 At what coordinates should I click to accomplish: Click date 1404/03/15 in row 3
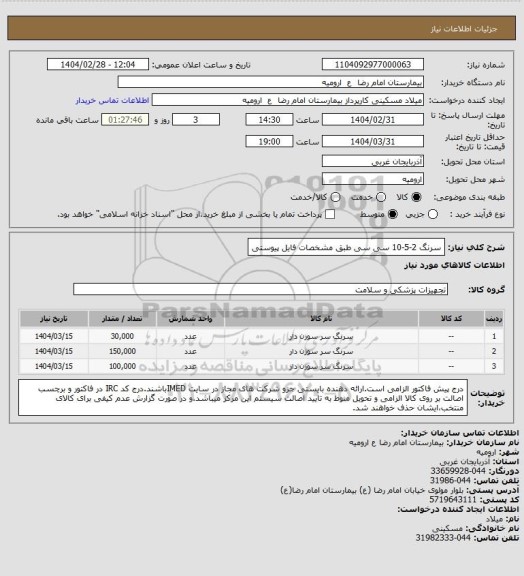(x=54, y=366)
